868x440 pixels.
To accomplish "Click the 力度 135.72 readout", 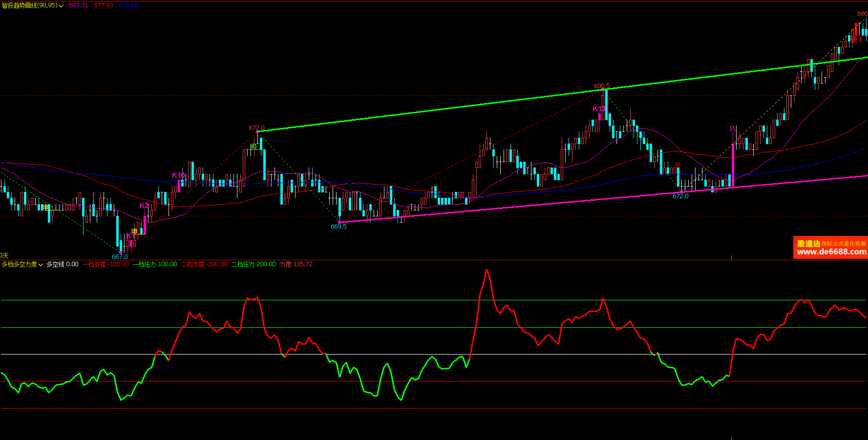I will coord(296,264).
